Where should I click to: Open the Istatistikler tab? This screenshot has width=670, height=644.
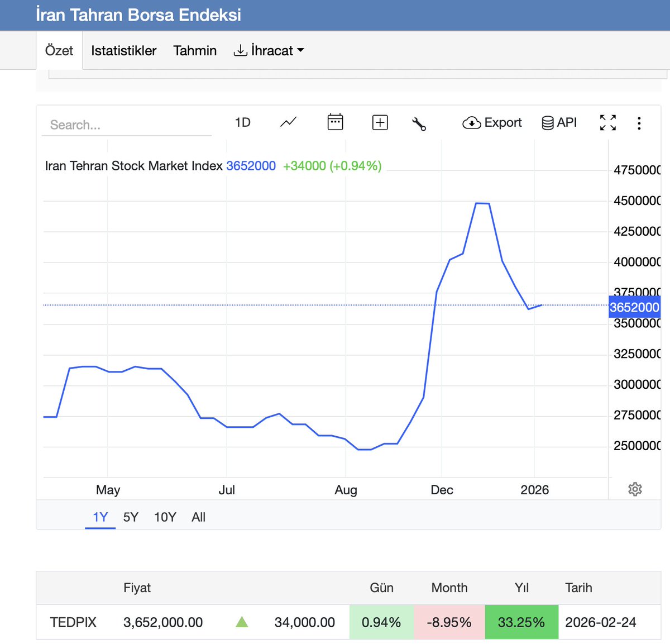[123, 50]
